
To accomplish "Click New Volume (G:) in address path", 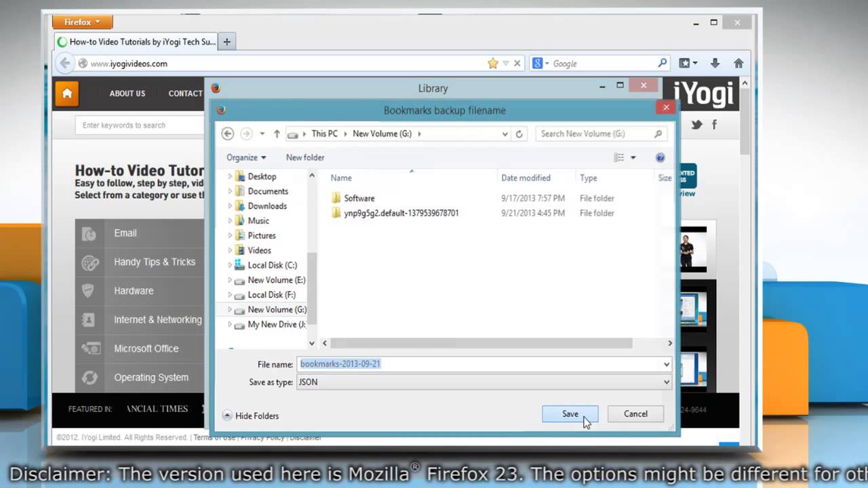I will (382, 134).
